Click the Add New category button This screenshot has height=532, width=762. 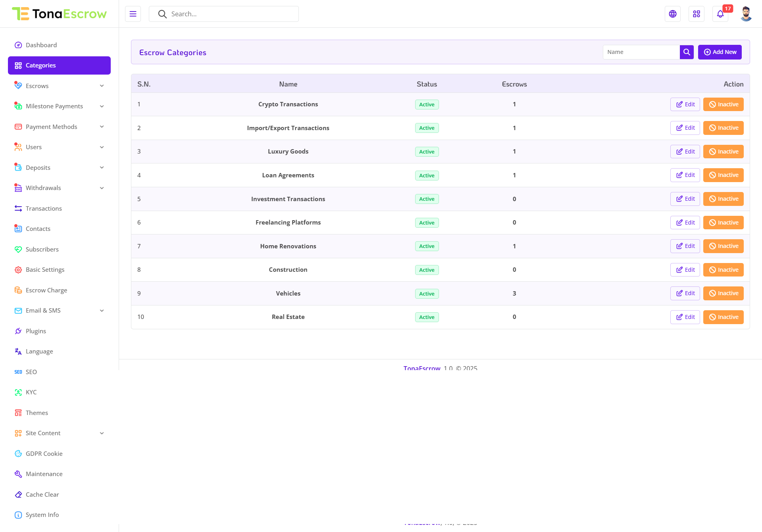(x=720, y=52)
